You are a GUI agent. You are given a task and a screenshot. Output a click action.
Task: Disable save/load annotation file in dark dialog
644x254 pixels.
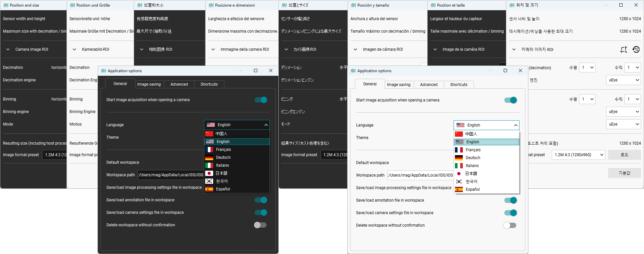pyautogui.click(x=261, y=200)
